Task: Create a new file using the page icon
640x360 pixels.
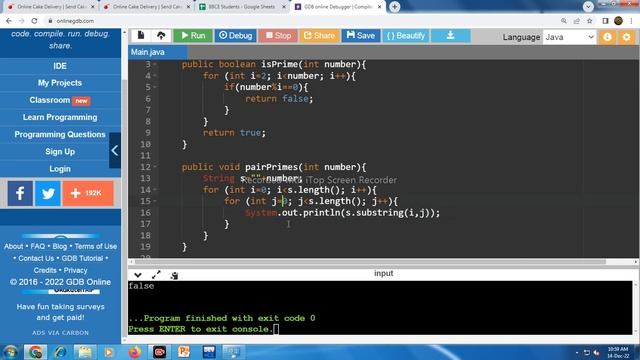Action: coord(141,36)
